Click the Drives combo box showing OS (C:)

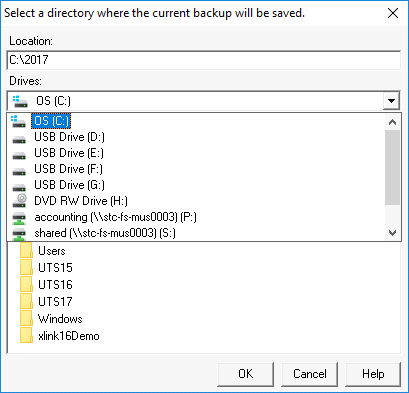tap(203, 101)
